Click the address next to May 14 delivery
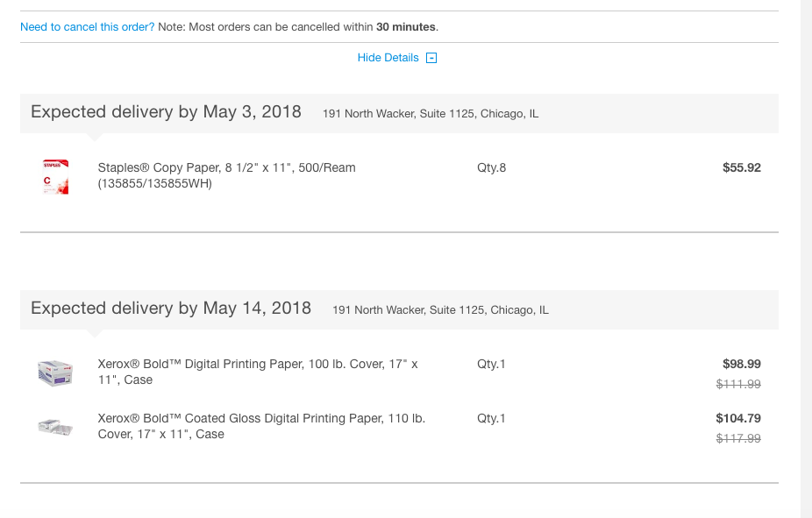Image resolution: width=812 pixels, height=518 pixels. tap(440, 310)
